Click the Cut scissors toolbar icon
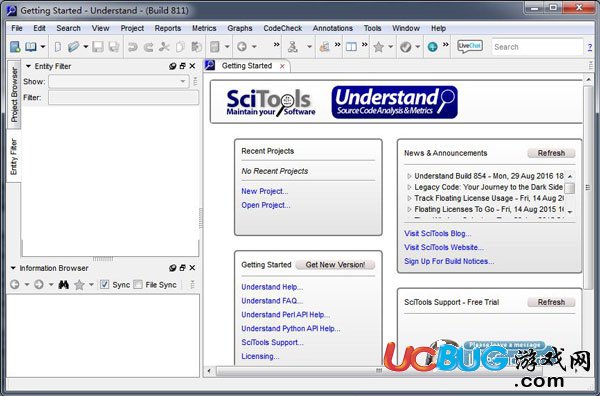Image resolution: width=600 pixels, height=396 pixels. pyautogui.click(x=164, y=47)
